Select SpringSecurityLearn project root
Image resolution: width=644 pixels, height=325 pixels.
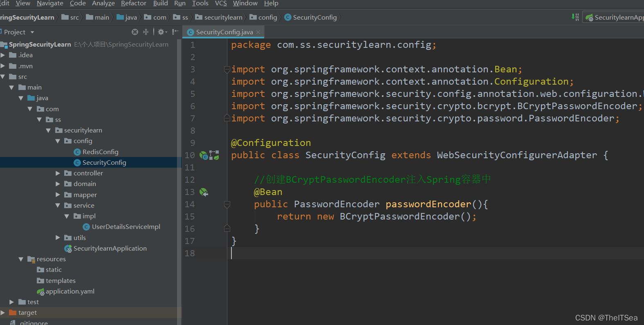pyautogui.click(x=40, y=45)
